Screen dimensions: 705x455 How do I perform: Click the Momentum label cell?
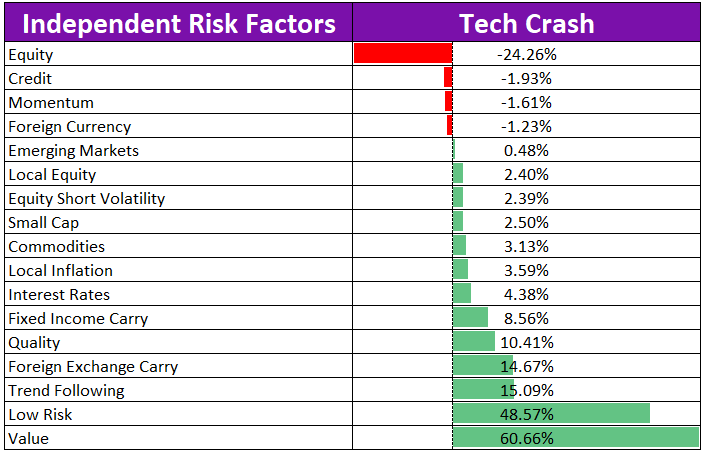51,103
